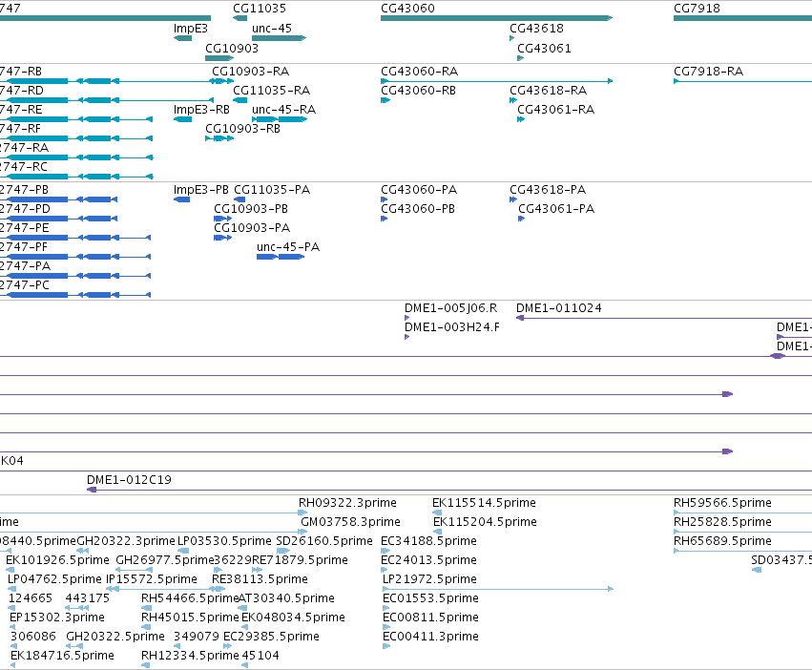Click the ImpE3-RB transcript label
Screen dimensions: 812x670
(x=201, y=110)
